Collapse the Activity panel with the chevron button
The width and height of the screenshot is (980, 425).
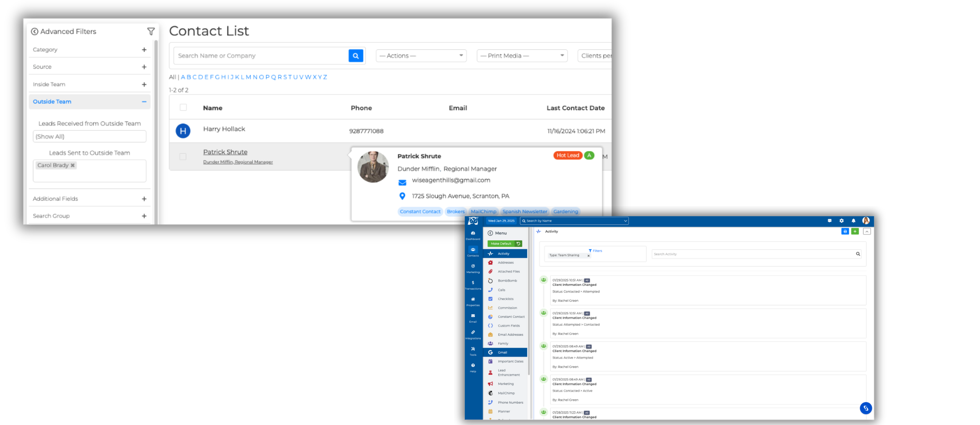[867, 231]
